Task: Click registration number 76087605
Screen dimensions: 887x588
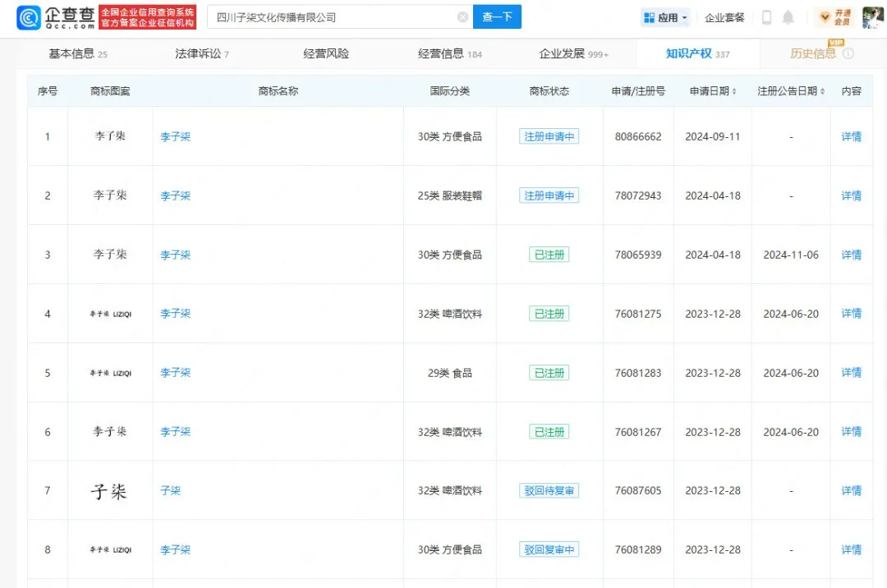Action: click(x=638, y=491)
